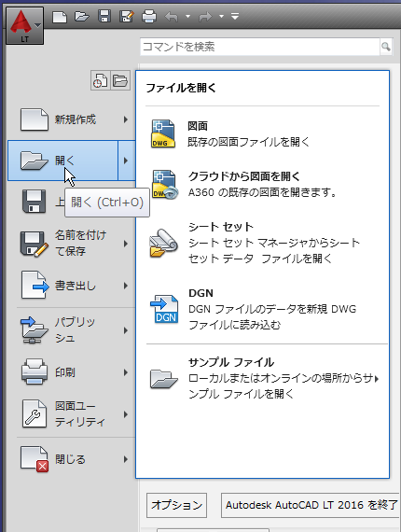The image size is (401, 532).
Task: Click the Redo arrow in quick access toolbar
Action: 205,16
